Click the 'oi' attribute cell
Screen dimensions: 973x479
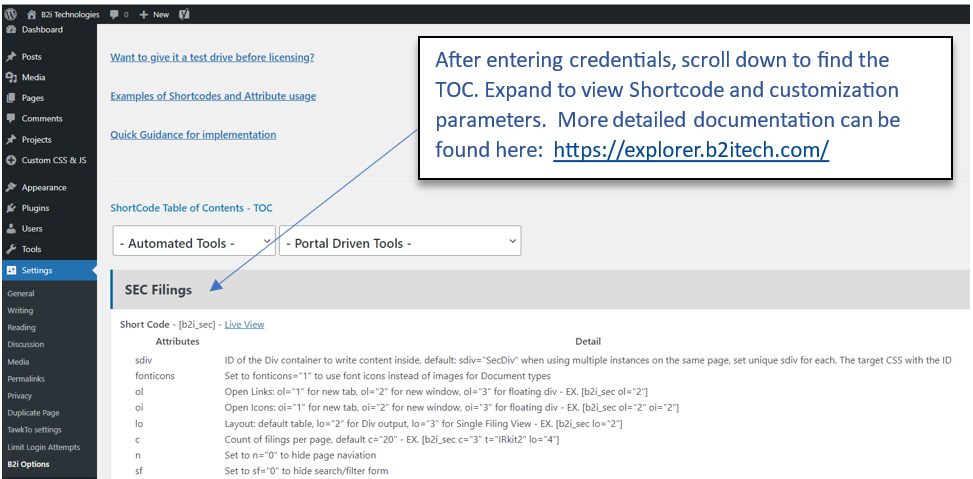[139, 407]
